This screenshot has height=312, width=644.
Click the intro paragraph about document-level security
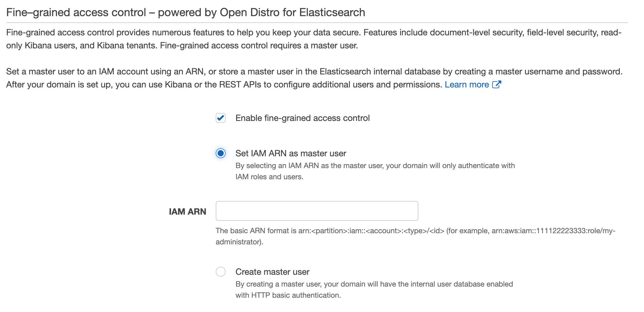pyautogui.click(x=314, y=33)
